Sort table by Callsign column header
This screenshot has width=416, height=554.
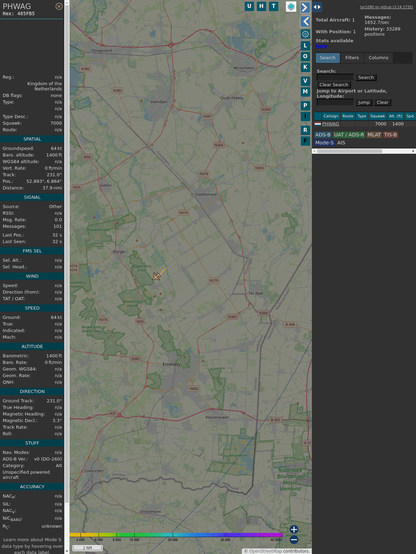pyautogui.click(x=331, y=116)
